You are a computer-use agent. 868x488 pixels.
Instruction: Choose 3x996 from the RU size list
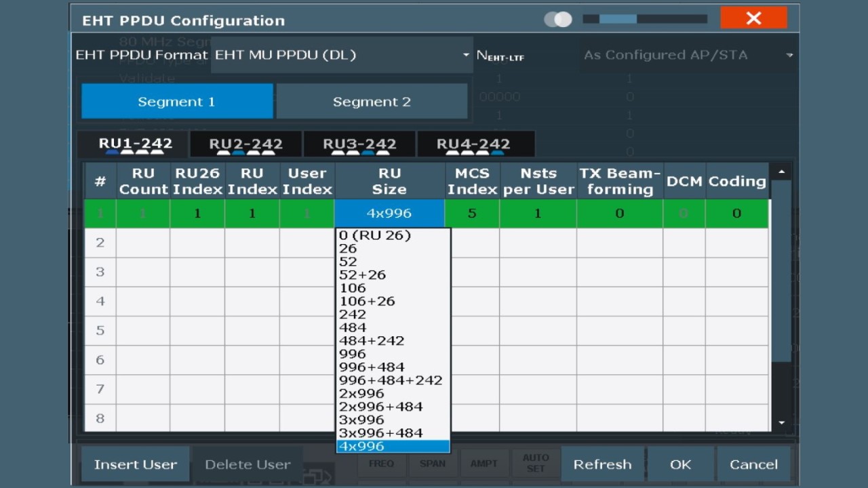pyautogui.click(x=393, y=420)
